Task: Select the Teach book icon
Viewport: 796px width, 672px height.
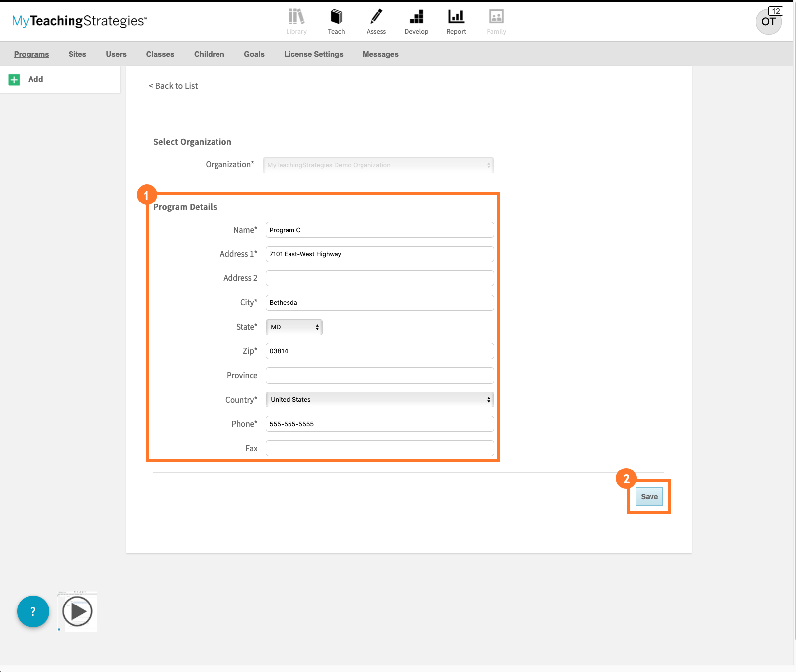Action: click(336, 17)
